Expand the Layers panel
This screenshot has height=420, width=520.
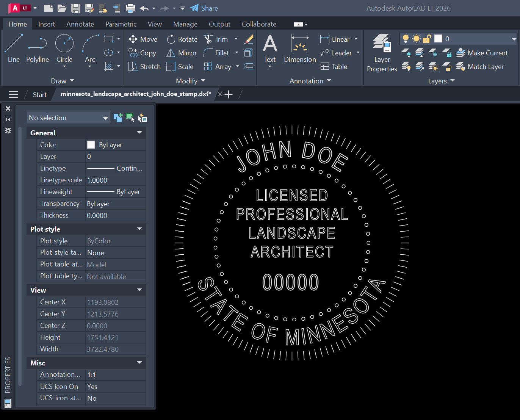441,81
